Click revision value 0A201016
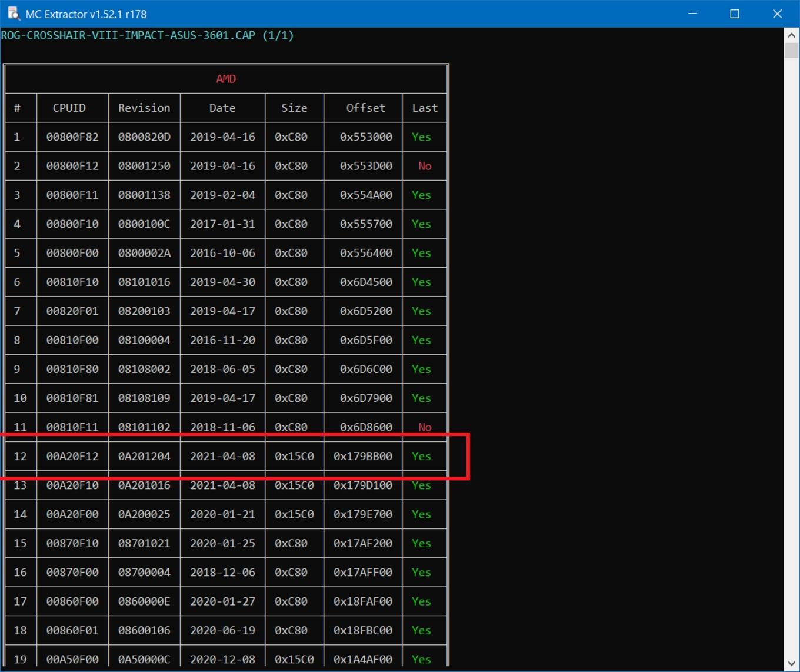This screenshot has width=800, height=672. pyautogui.click(x=144, y=485)
